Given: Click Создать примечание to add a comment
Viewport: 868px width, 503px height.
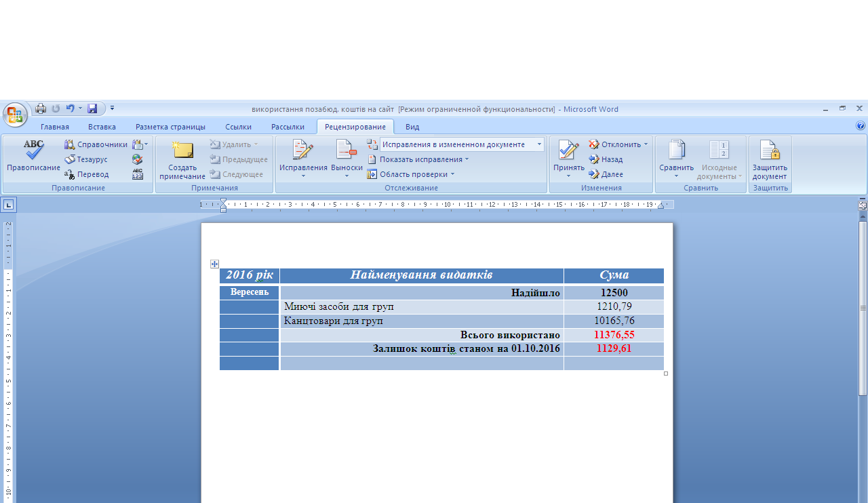Looking at the screenshot, I should 182,160.
